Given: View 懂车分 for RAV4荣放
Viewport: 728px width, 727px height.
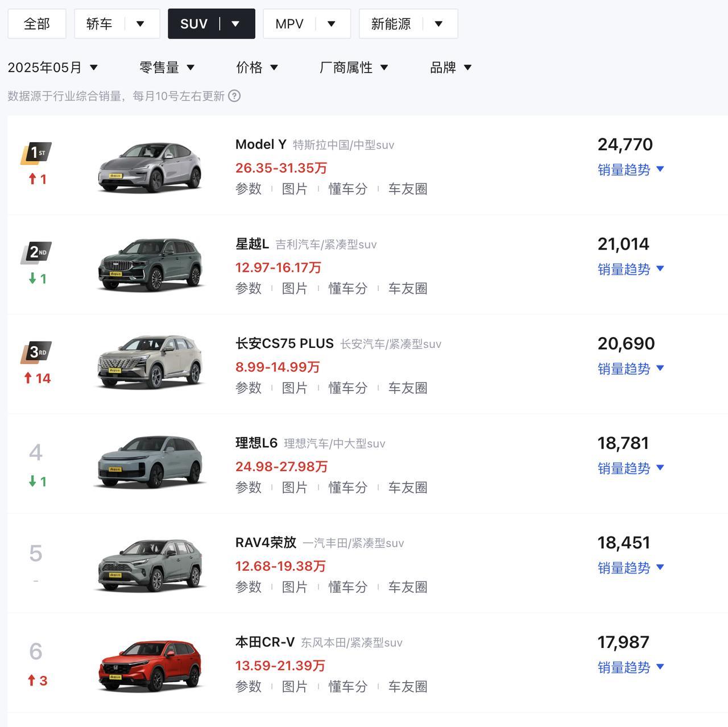Looking at the screenshot, I should pos(348,587).
